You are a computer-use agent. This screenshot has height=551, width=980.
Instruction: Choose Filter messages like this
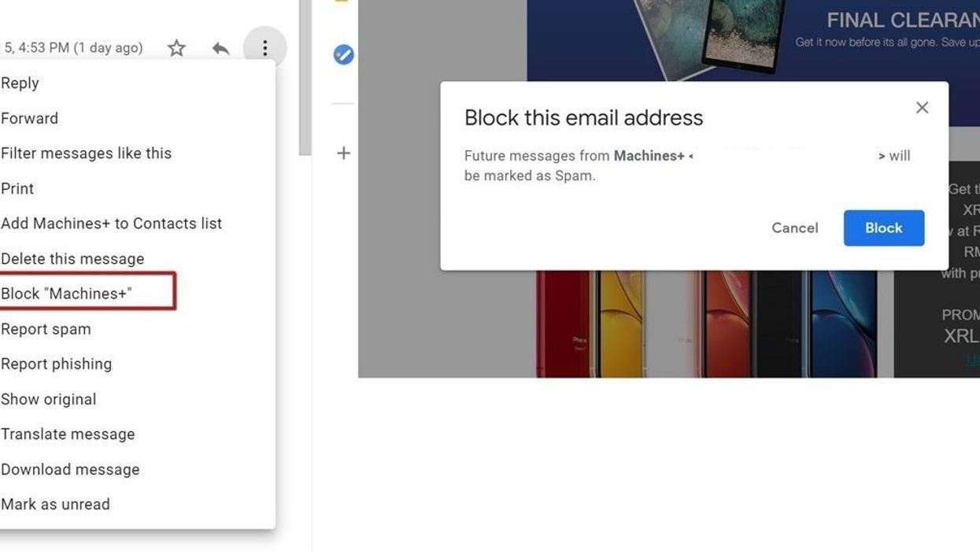click(87, 153)
